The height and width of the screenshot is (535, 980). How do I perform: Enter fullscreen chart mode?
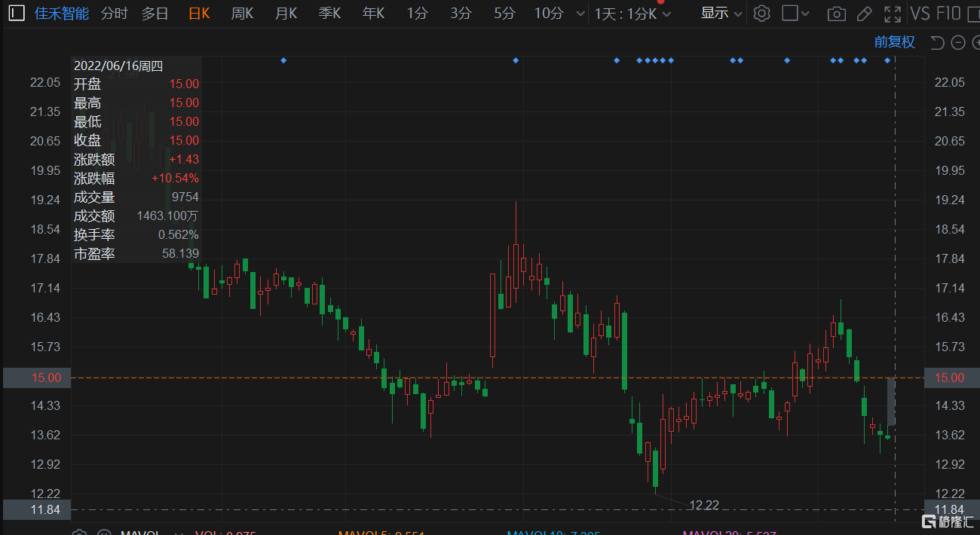[893, 14]
